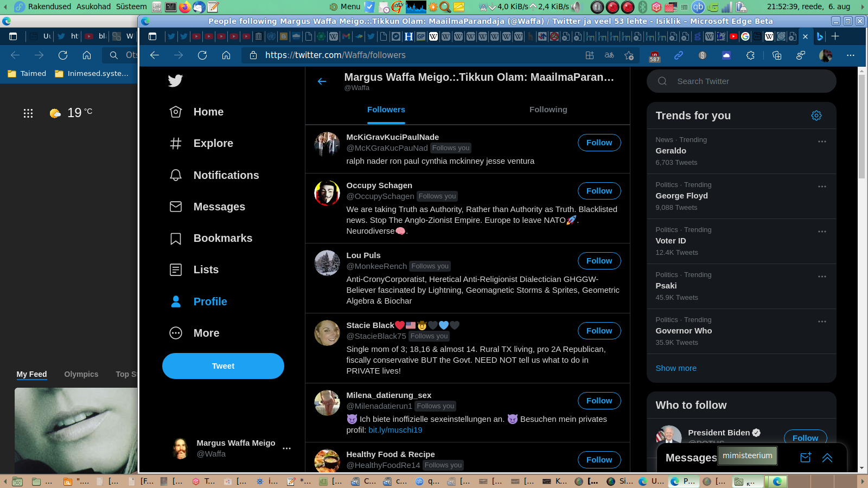Click the Edge address bar URL
Viewport: 868px width, 488px height.
(x=335, y=55)
